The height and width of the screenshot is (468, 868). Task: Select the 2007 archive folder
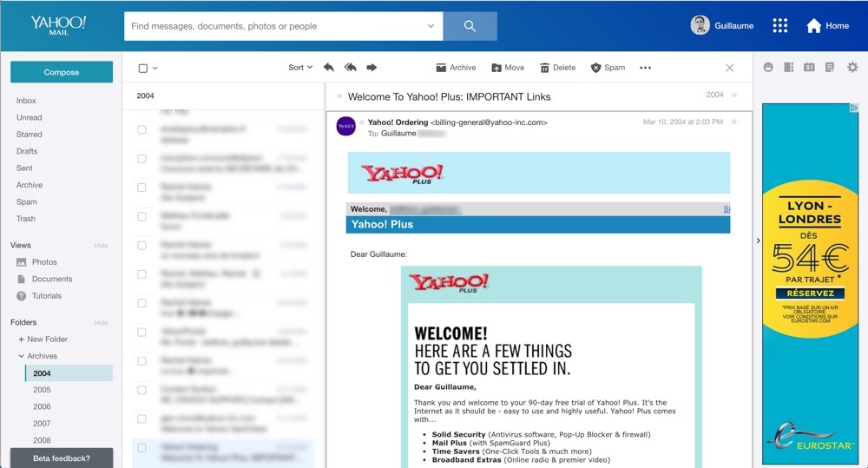[42, 423]
